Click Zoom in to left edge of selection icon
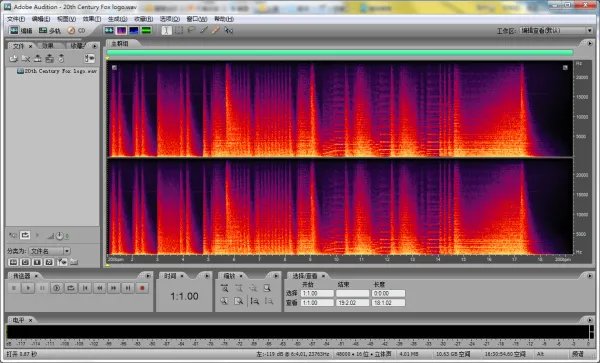This screenshot has height=363, width=600. (225, 301)
